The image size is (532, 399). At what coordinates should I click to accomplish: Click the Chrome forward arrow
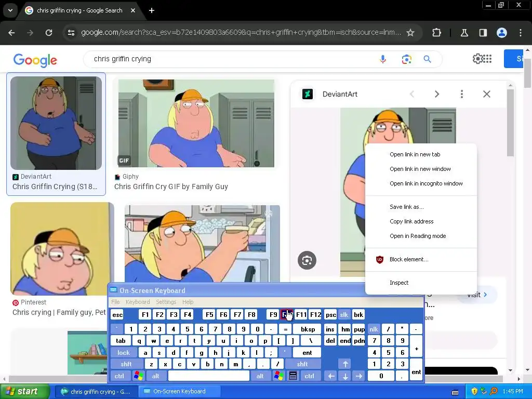click(30, 33)
